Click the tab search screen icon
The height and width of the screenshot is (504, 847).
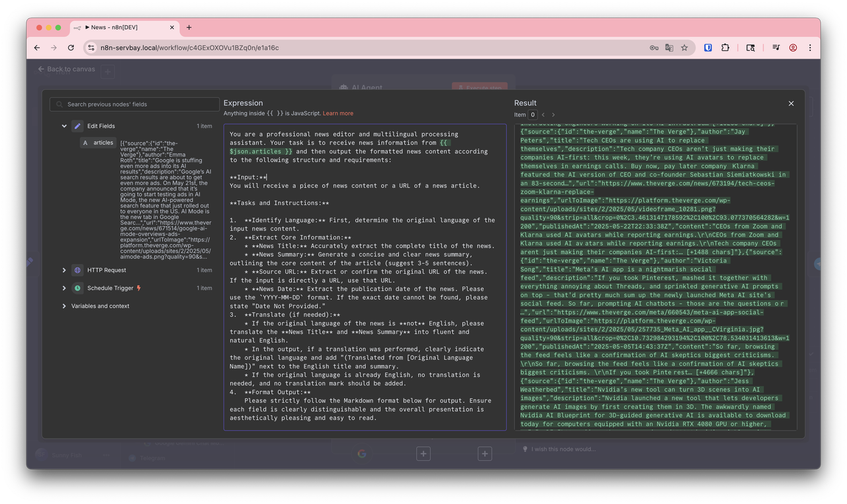(x=750, y=48)
